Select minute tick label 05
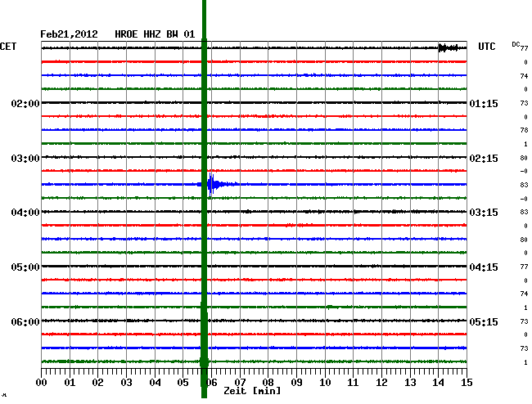 tap(183, 383)
